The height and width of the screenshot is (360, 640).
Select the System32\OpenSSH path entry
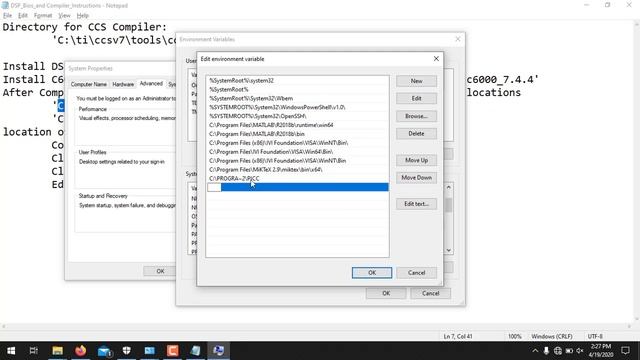298,116
